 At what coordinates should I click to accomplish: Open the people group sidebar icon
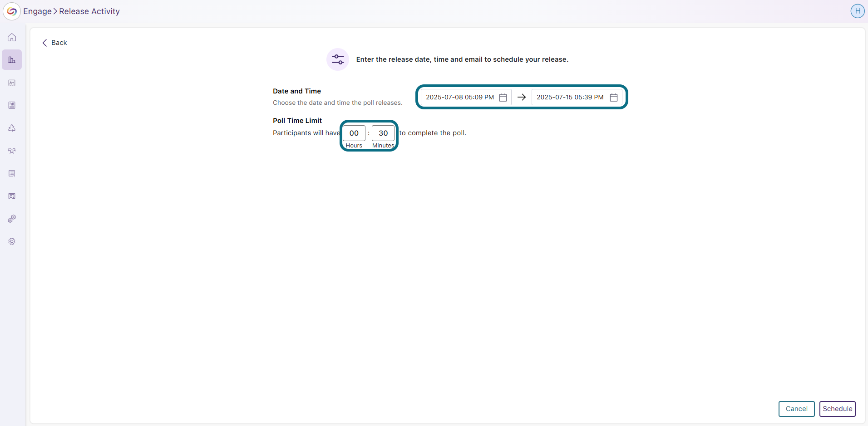tap(12, 151)
